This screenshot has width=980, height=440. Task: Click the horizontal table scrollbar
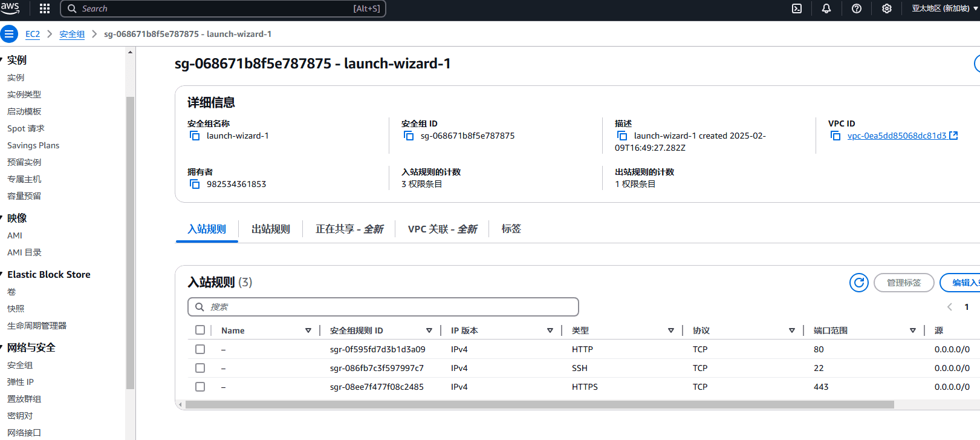[x=539, y=404]
